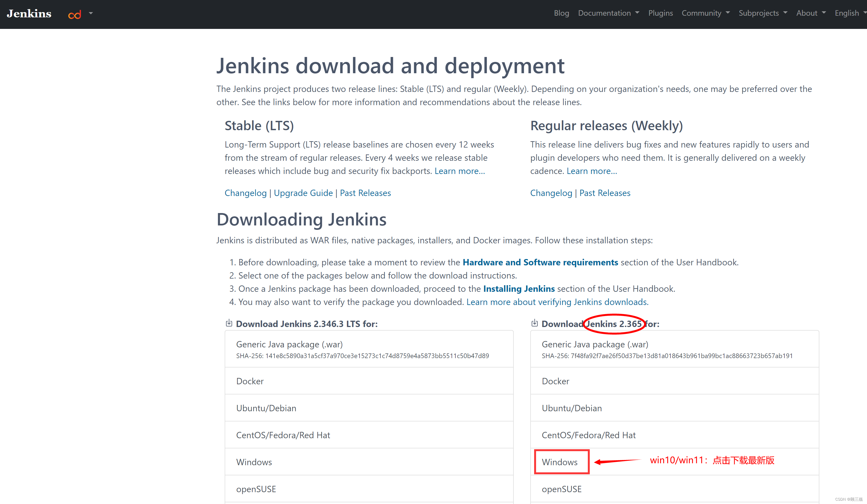Expand the CD Foundation dropdown arrow
This screenshot has height=504, width=867.
click(91, 13)
